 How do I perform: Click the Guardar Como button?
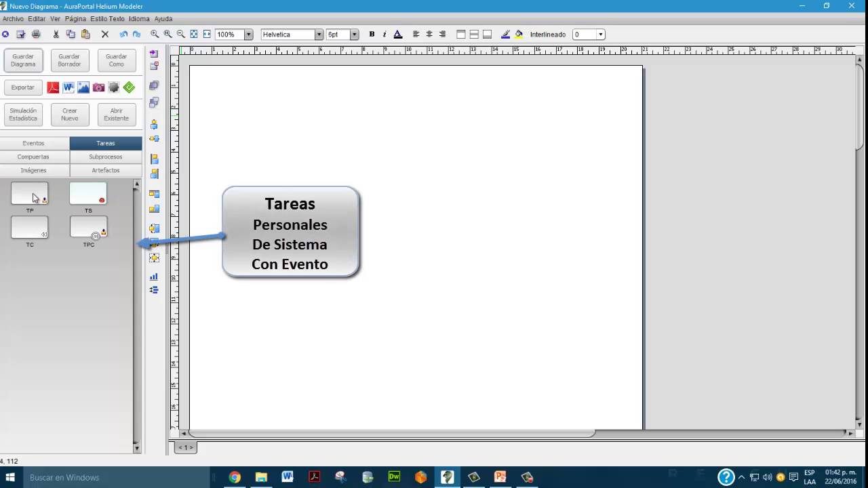[117, 60]
